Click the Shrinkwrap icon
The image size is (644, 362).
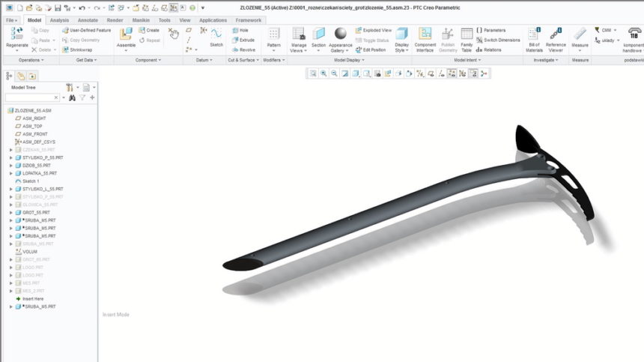(x=65, y=49)
